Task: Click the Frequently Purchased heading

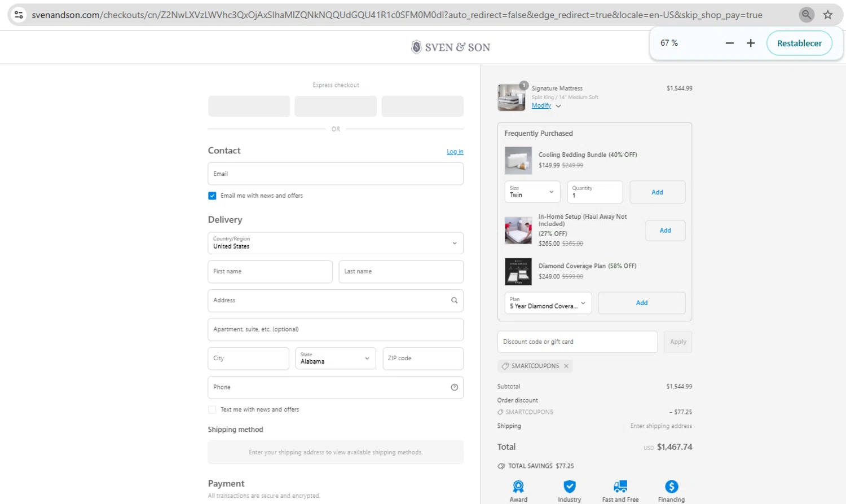Action: pyautogui.click(x=539, y=134)
